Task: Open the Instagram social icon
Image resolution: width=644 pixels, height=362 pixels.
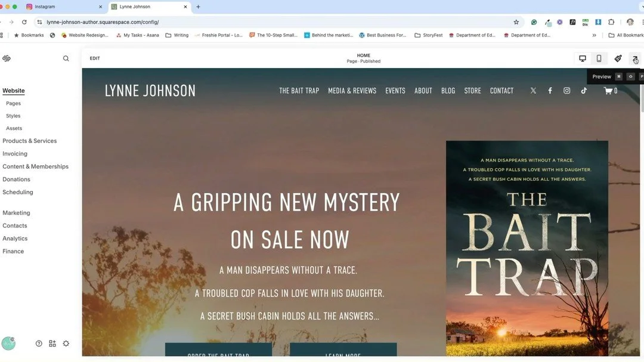Action: [x=567, y=91]
